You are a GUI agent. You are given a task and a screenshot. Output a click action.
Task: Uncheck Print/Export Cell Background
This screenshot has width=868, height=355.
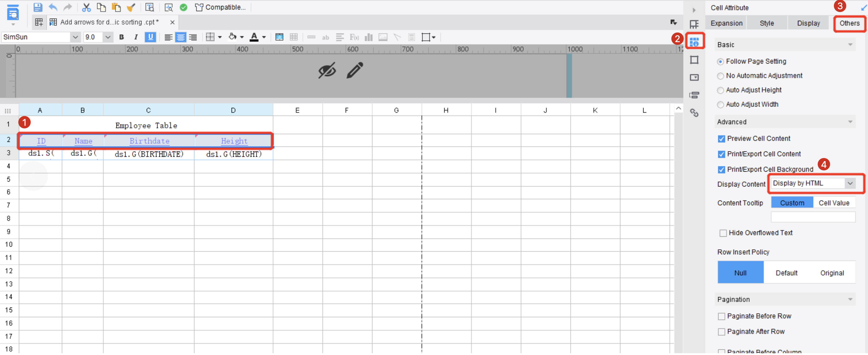coord(721,169)
